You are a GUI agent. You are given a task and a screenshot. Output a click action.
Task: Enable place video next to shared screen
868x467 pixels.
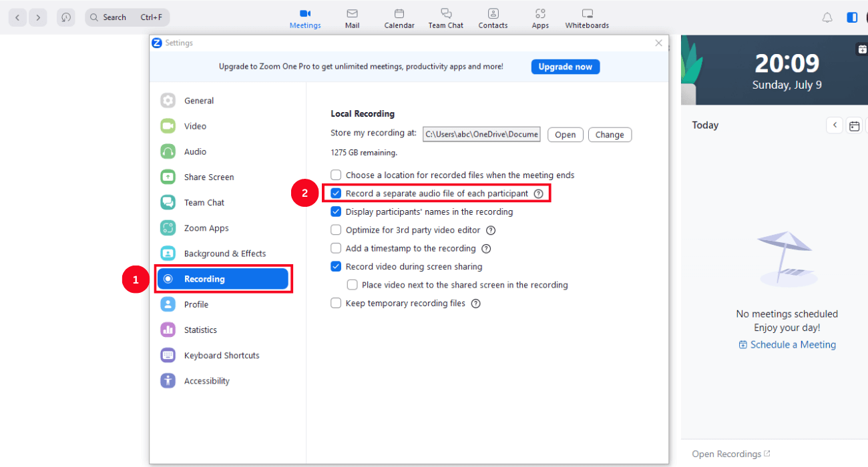[352, 285]
